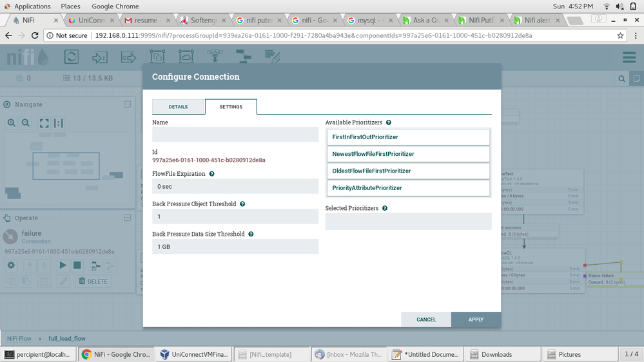Click the browser address bar URL
644x362 pixels.
click(313, 35)
